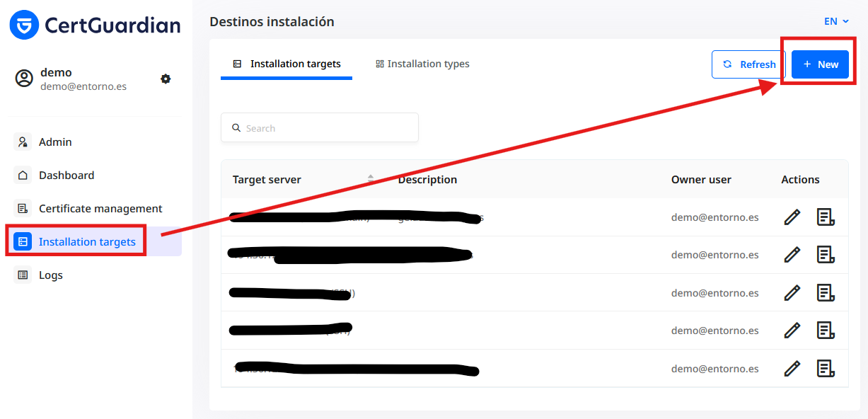This screenshot has height=419, width=868.
Task: Click the Actions column header
Action: pos(800,179)
